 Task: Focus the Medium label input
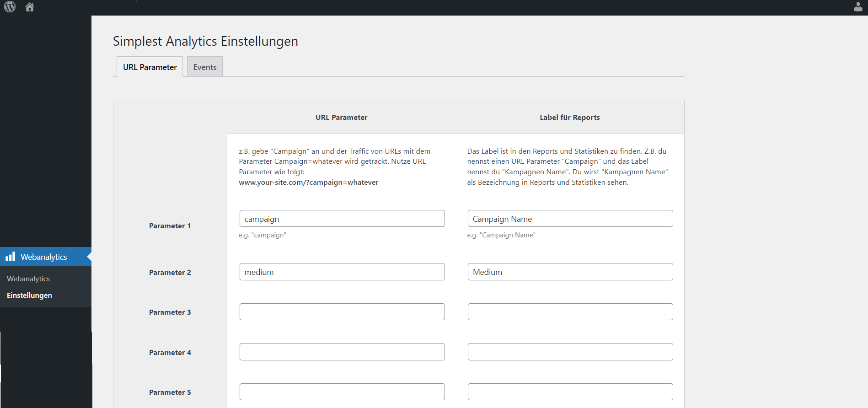570,272
